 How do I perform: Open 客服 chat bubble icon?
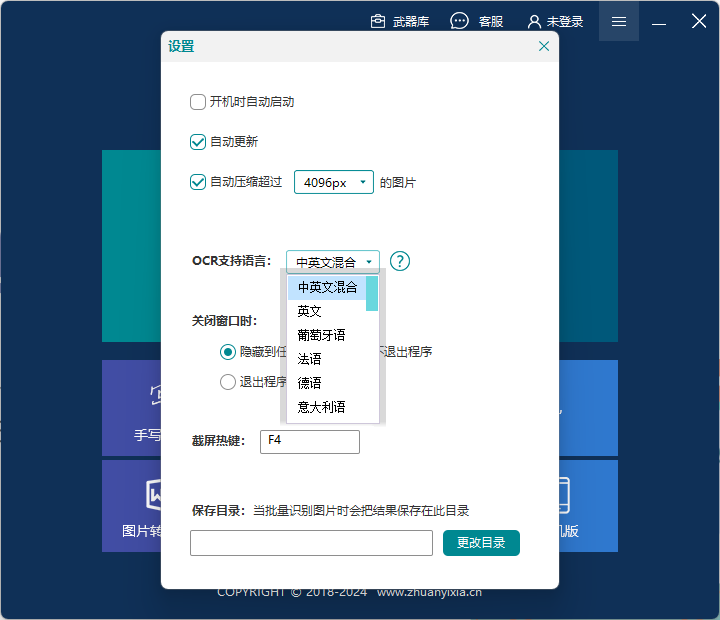click(x=459, y=21)
